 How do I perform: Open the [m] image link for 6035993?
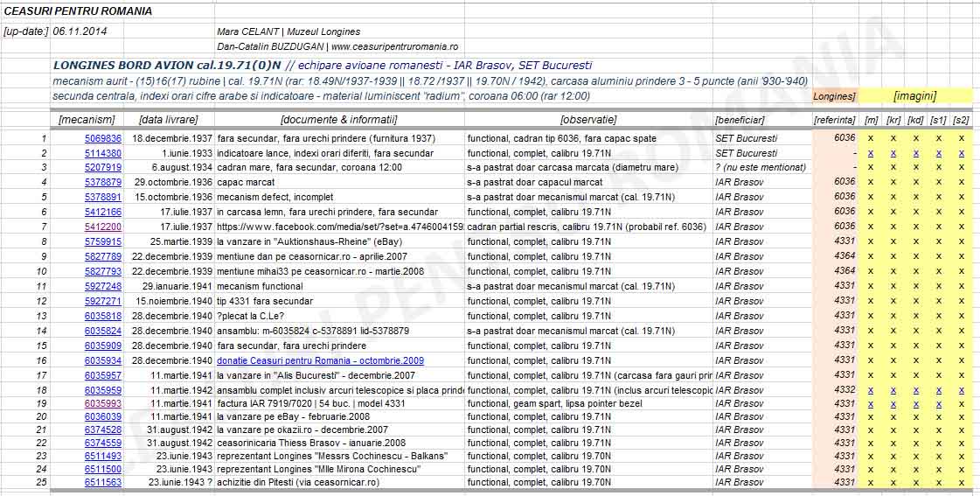pyautogui.click(x=871, y=404)
